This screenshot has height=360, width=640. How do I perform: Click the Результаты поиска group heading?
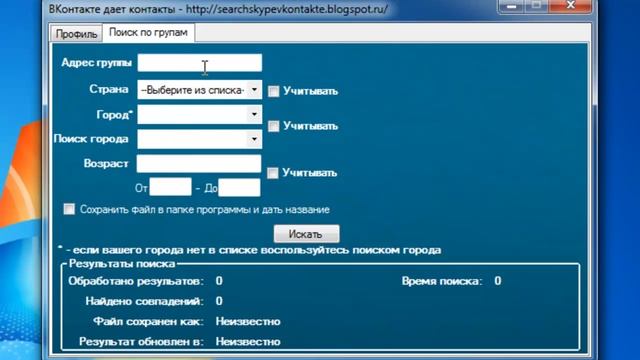click(x=122, y=264)
